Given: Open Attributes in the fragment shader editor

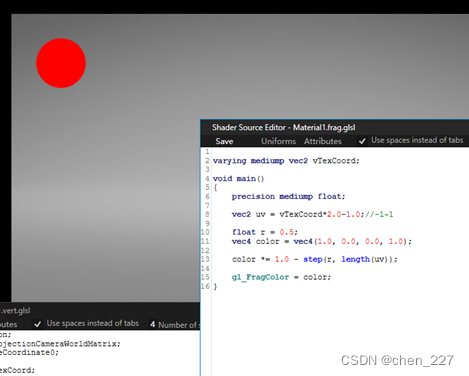Looking at the screenshot, I should pos(323,141).
